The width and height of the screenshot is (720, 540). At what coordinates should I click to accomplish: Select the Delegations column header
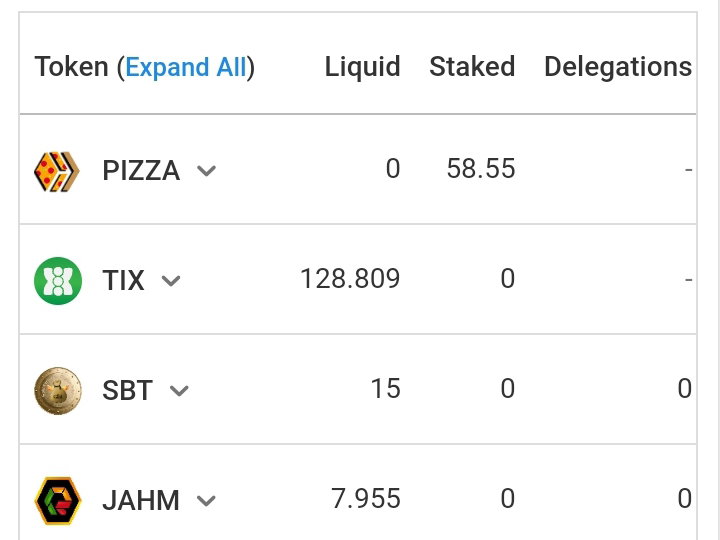click(x=618, y=67)
